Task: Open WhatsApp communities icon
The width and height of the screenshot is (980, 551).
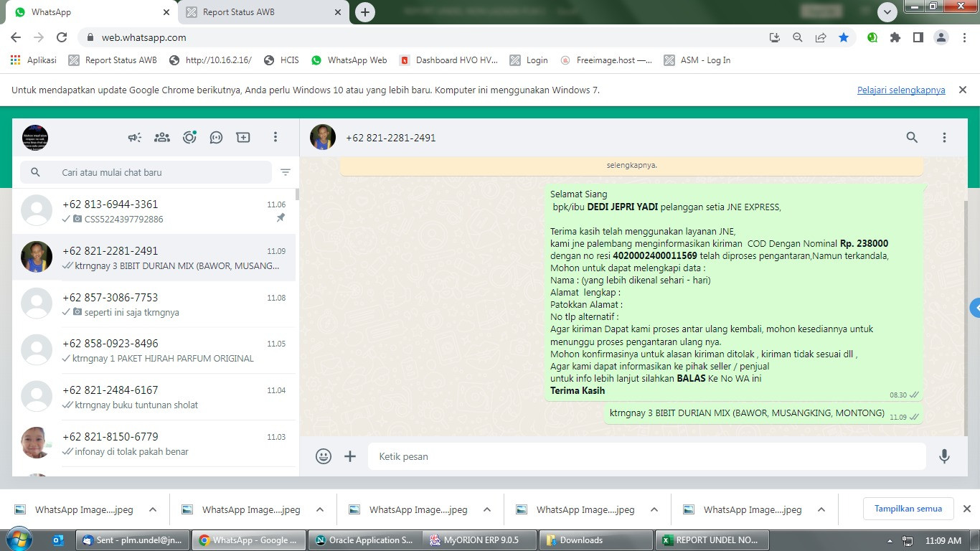Action: click(162, 137)
